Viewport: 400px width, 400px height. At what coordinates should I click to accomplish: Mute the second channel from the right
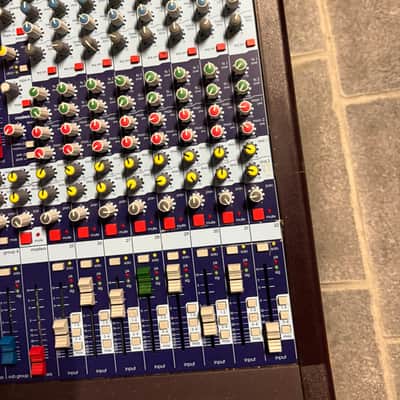pos(228,217)
